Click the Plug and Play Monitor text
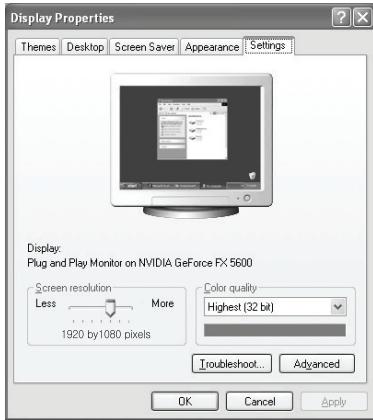 139,263
